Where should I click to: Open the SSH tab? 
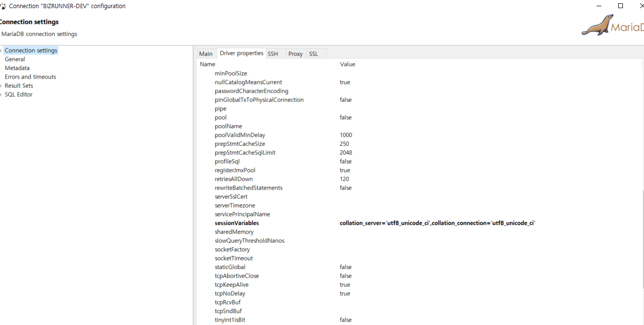coord(273,54)
